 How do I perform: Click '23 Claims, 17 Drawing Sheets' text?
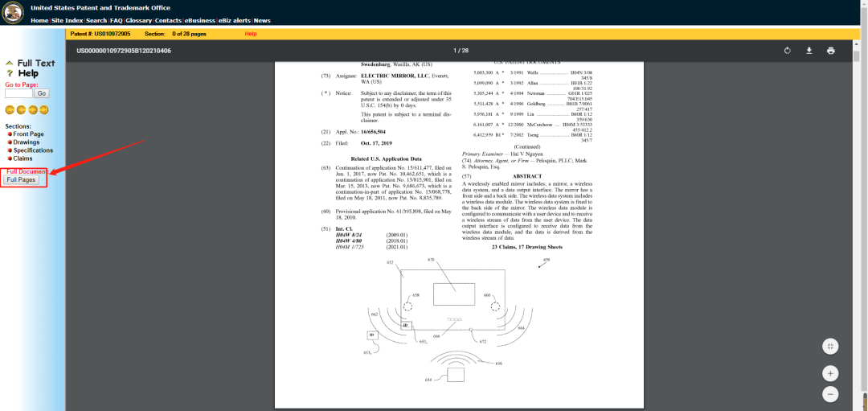click(527, 247)
